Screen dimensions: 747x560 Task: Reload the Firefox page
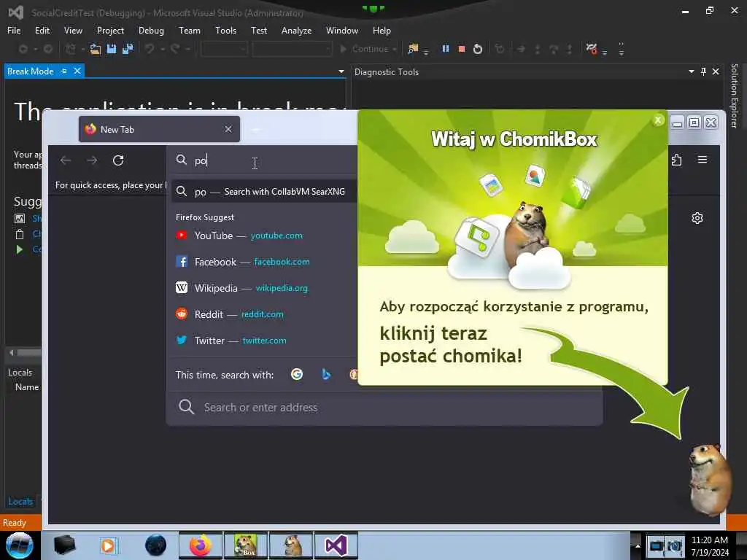point(118,160)
